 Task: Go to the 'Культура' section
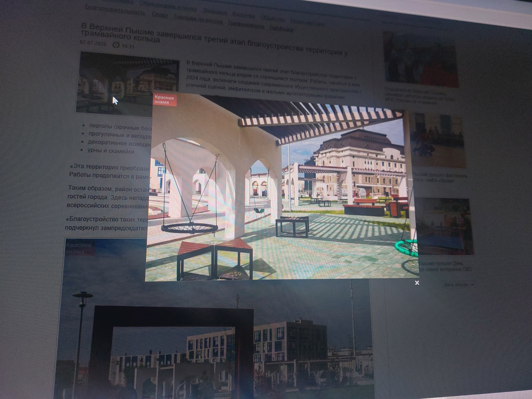[244, 15]
